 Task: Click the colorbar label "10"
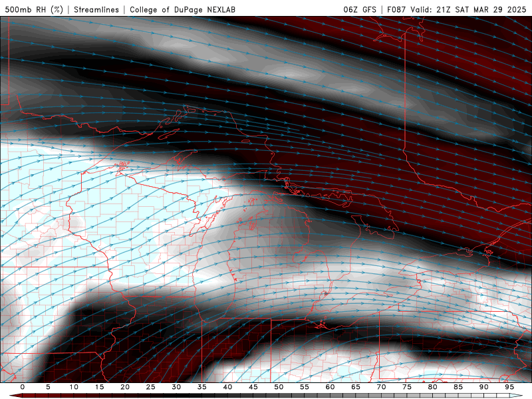coord(74,387)
